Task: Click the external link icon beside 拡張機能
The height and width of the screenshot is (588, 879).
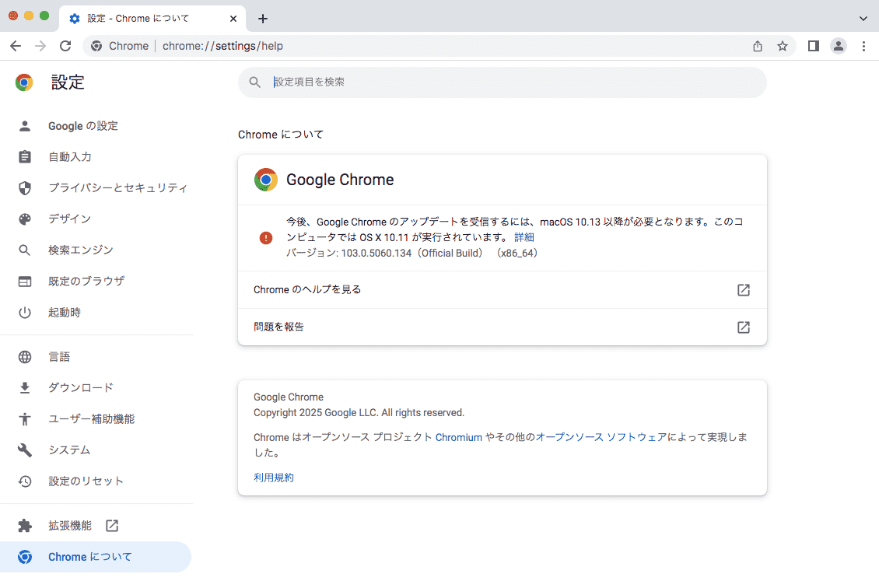Action: (112, 526)
